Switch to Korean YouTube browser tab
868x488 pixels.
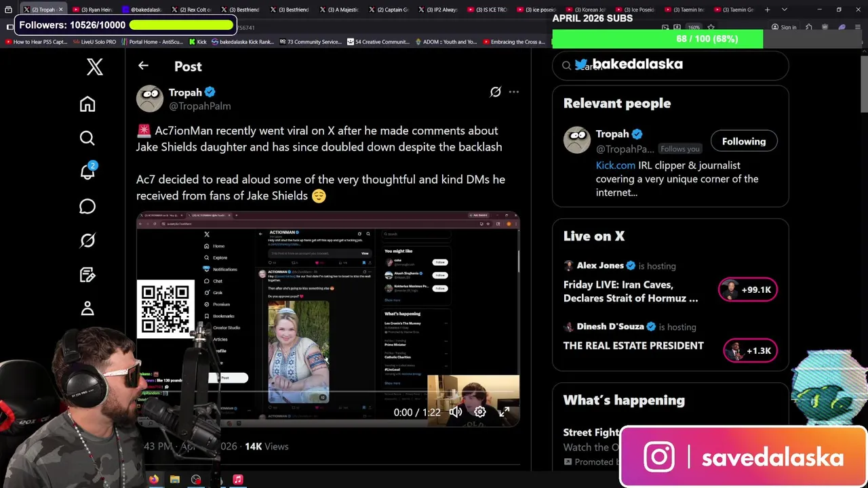coord(585,9)
